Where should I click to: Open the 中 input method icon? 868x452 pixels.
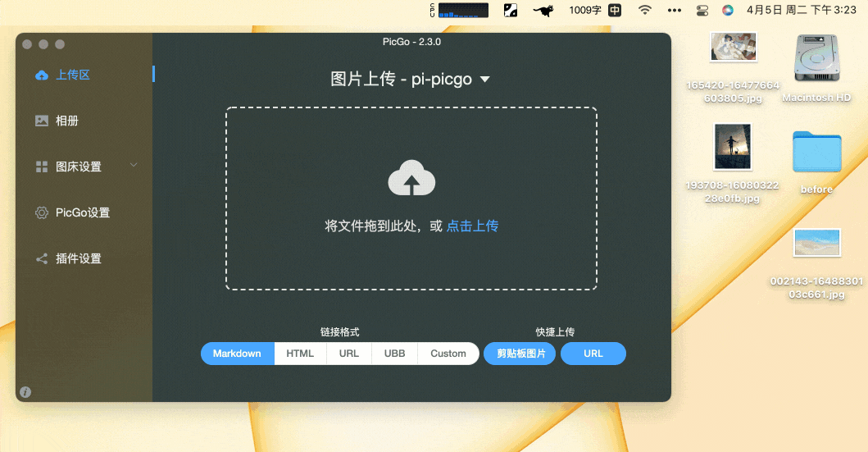pos(615,10)
